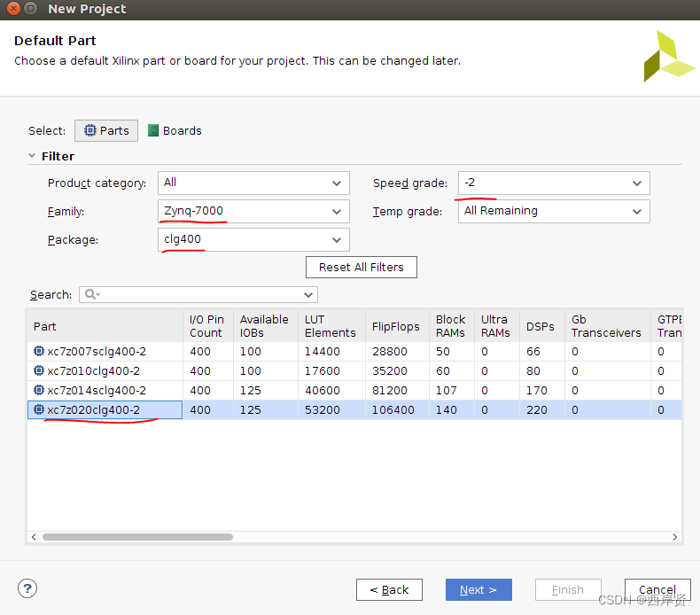This screenshot has height=615, width=700.
Task: Switch selection to Boards
Action: coord(175,130)
